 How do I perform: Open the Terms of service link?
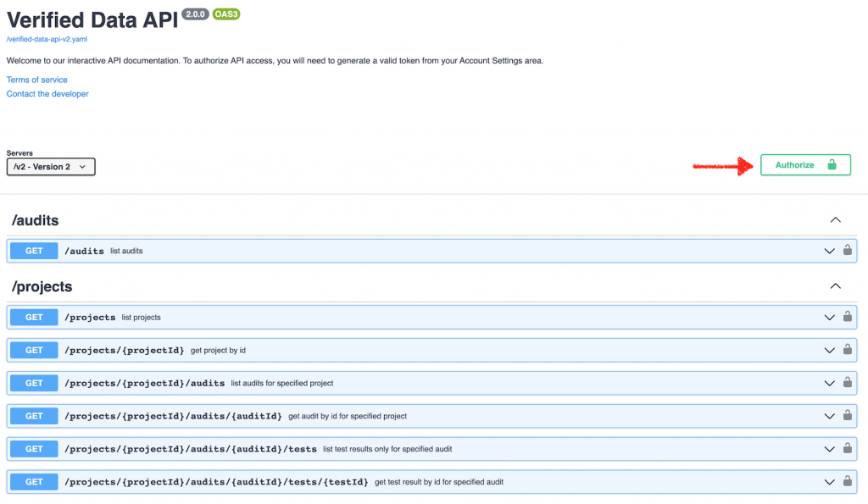click(x=36, y=79)
